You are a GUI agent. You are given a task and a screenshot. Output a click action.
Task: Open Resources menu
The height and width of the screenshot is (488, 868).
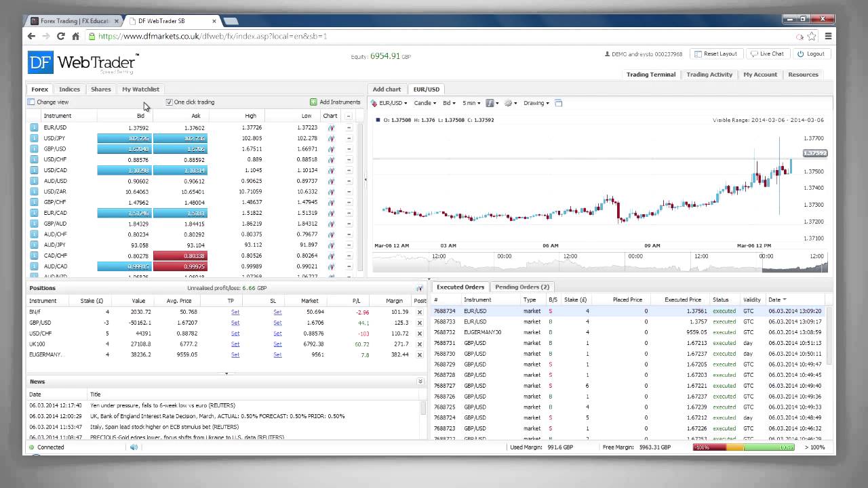coord(804,75)
